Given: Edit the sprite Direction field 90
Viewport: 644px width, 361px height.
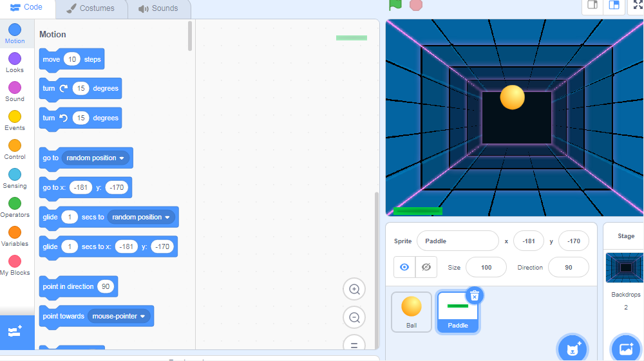Looking at the screenshot, I should pyautogui.click(x=569, y=268).
